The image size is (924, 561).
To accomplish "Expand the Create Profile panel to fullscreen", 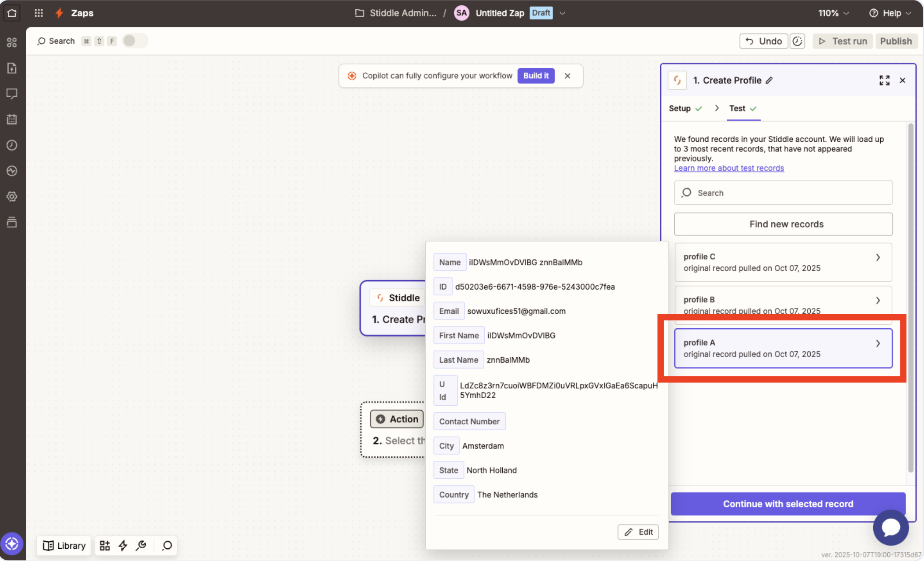I will [884, 80].
